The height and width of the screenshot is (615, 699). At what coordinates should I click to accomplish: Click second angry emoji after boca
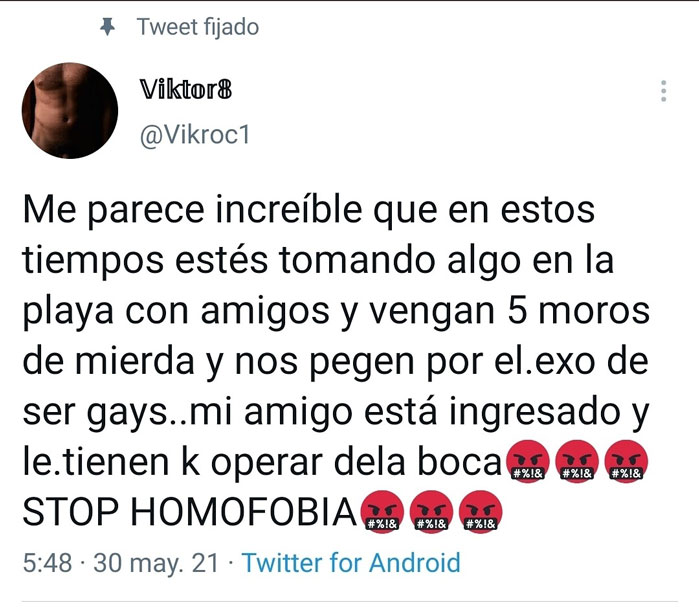[x=577, y=462]
